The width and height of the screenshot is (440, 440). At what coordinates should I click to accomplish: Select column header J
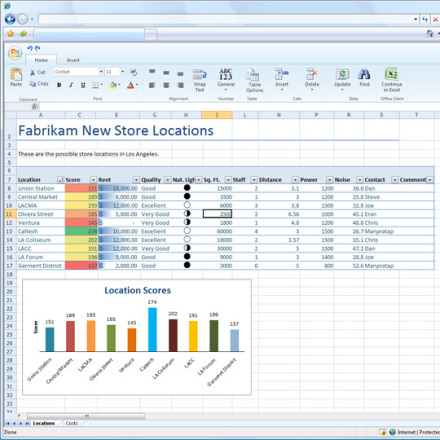pyautogui.click(x=217, y=115)
